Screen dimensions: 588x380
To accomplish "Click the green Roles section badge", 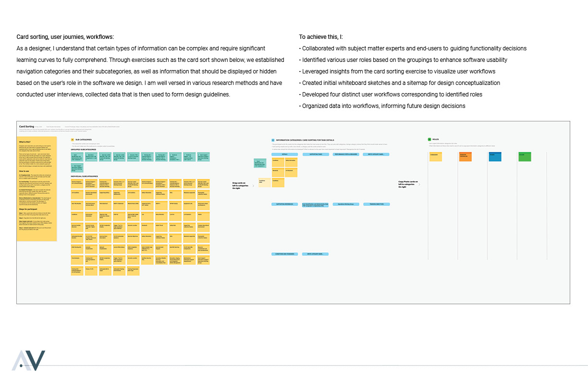I will click(x=429, y=140).
